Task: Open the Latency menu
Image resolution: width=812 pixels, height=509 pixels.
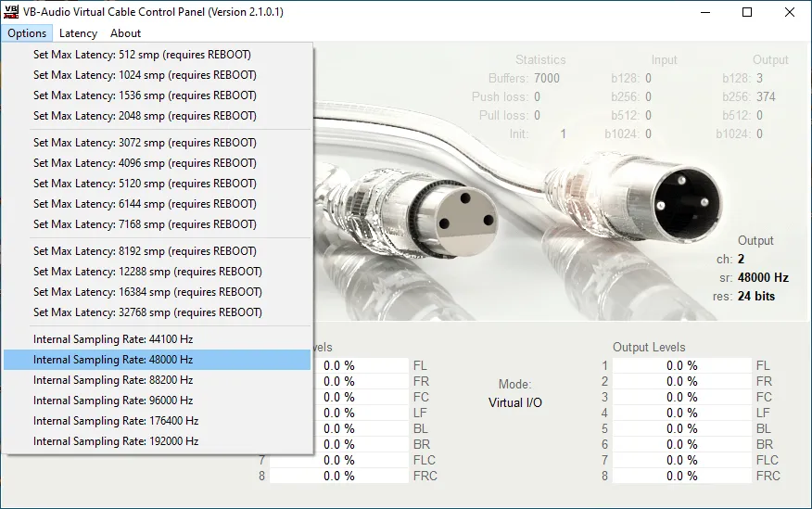Action: [78, 33]
